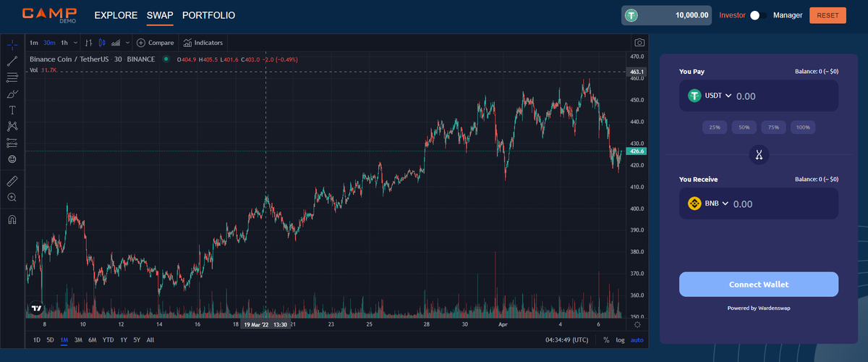Screen dimensions: 868x362
Task: Click the RESET button
Action: coord(827,15)
